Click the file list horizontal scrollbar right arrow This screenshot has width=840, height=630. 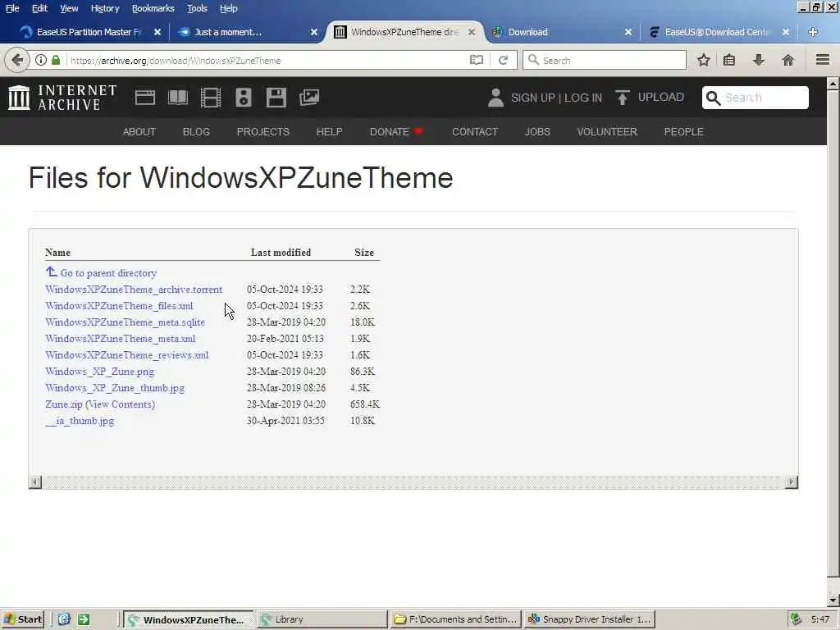pyautogui.click(x=792, y=482)
